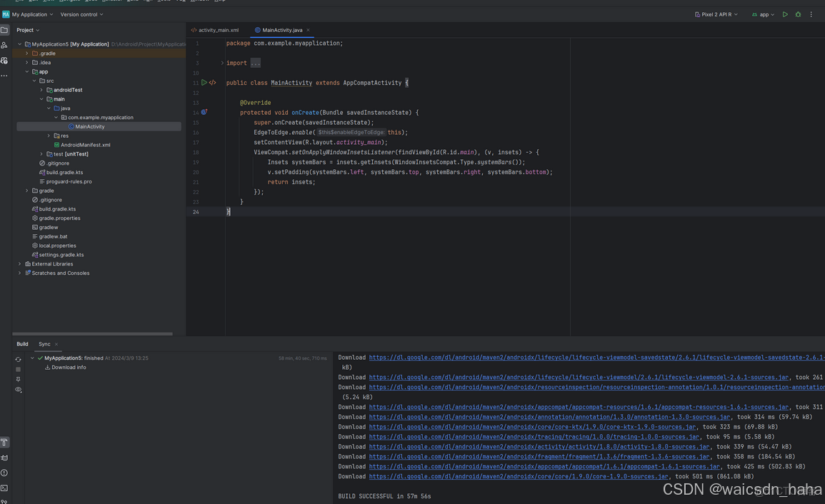Image resolution: width=825 pixels, height=504 pixels.
Task: Toggle pin tab icon in Build panel
Action: coord(18,379)
